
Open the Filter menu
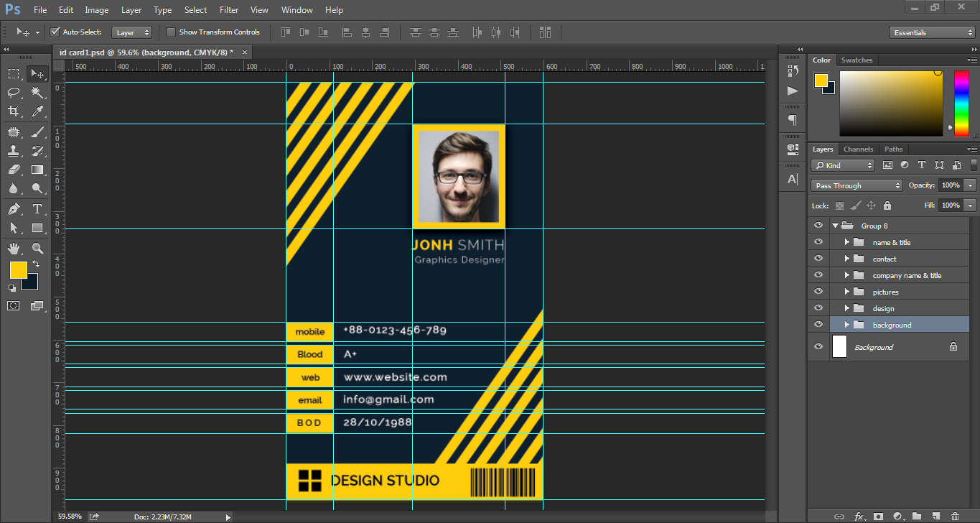[x=229, y=10]
